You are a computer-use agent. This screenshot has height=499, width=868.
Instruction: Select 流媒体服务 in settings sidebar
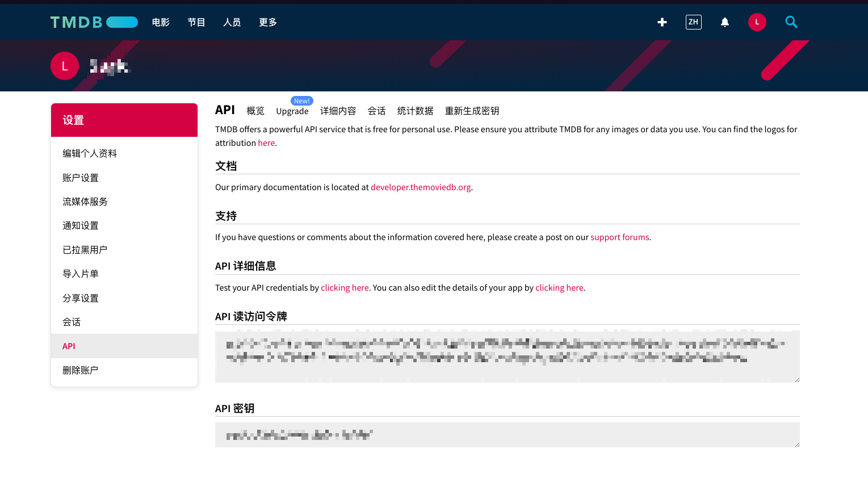click(124, 202)
